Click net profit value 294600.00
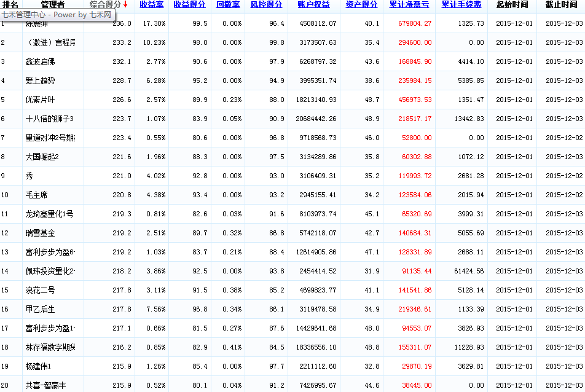Viewport: 585px width, 392px height. pos(415,42)
